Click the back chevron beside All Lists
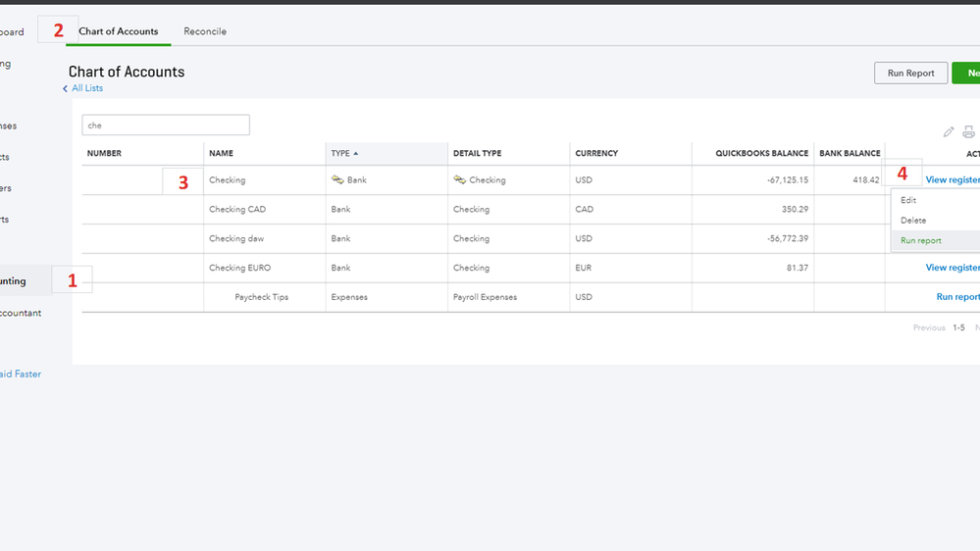This screenshot has height=551, width=980. [x=66, y=89]
